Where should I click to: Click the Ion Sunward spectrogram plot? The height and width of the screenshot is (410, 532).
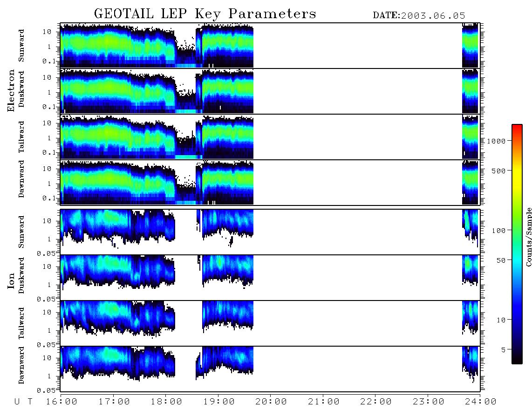(x=270, y=232)
